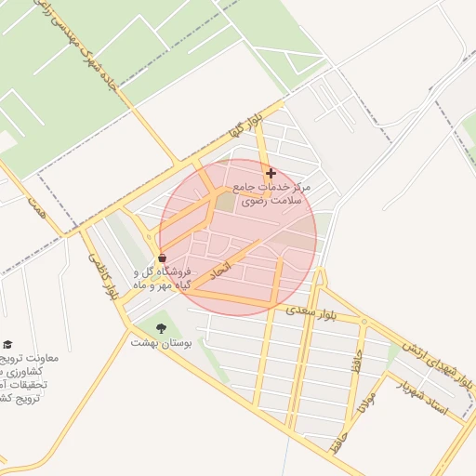476x476 pixels.
Task: Click the upper حافظ street label
Action: [x=357, y=362]
